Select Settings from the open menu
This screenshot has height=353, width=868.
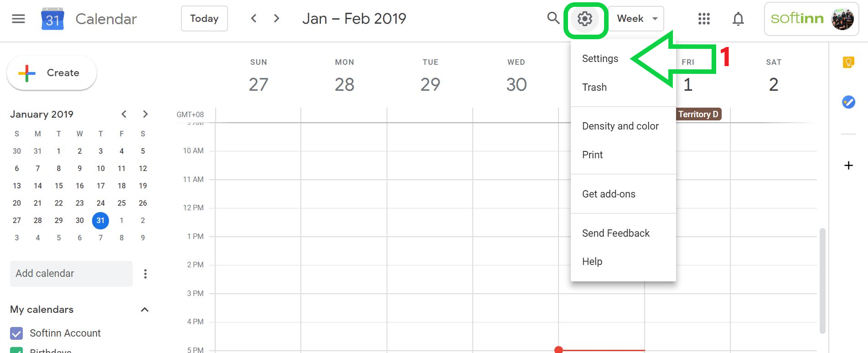point(599,58)
